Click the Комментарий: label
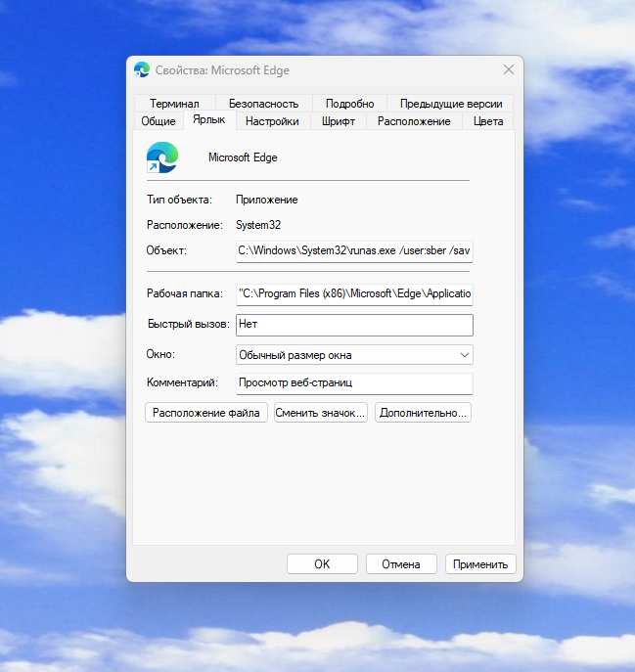This screenshot has height=672, width=635. pos(182,382)
